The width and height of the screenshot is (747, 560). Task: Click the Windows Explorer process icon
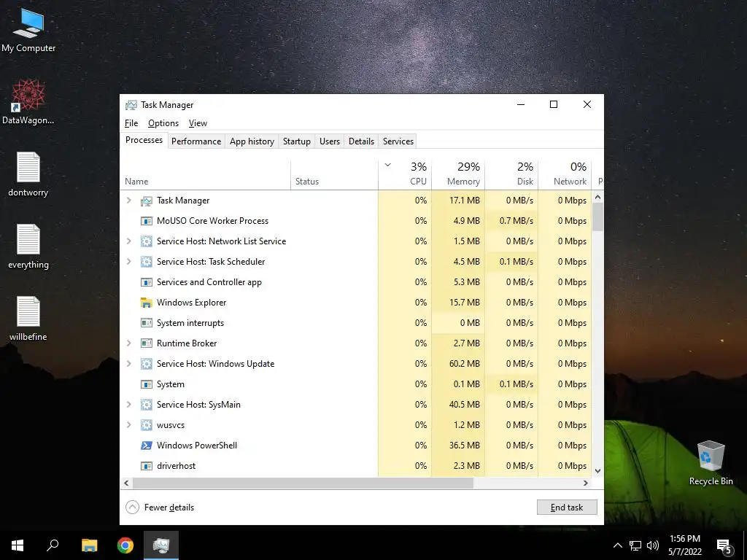pyautogui.click(x=146, y=303)
